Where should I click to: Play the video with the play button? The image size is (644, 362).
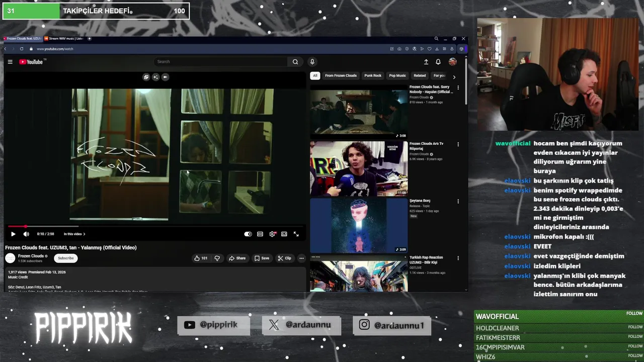coord(13,234)
